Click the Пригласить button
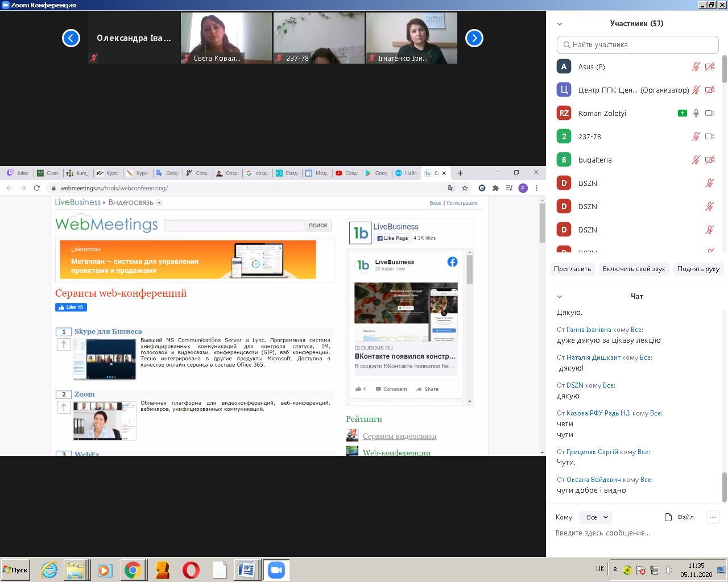728x582 pixels. (x=572, y=269)
